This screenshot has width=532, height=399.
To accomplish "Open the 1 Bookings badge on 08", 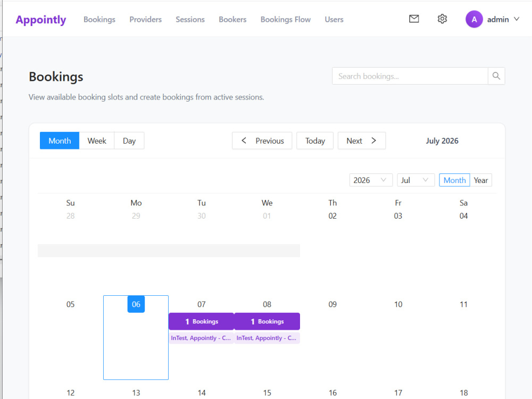I will tap(267, 321).
